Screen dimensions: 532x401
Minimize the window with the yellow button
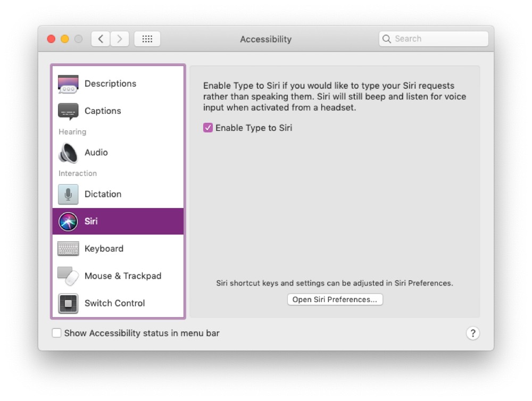point(65,39)
